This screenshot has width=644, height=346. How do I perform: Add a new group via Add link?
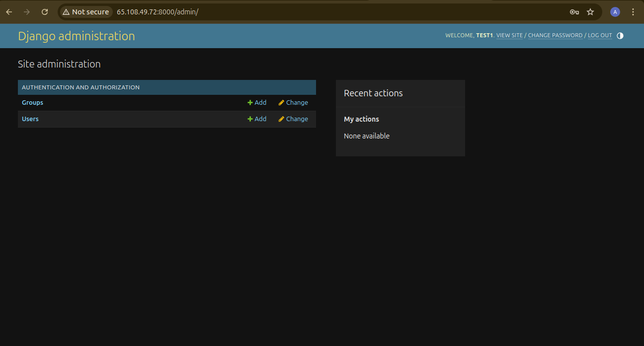[x=257, y=103]
